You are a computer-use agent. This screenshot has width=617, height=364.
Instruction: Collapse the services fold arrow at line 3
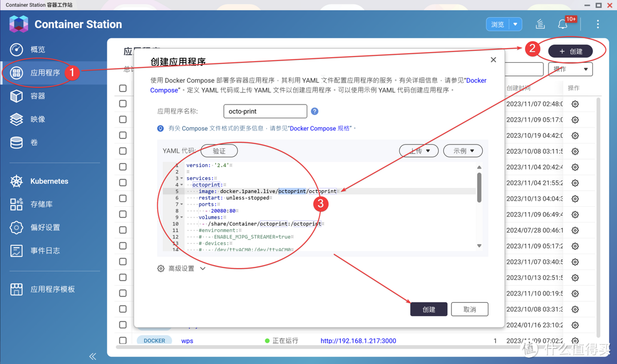pyautogui.click(x=182, y=178)
